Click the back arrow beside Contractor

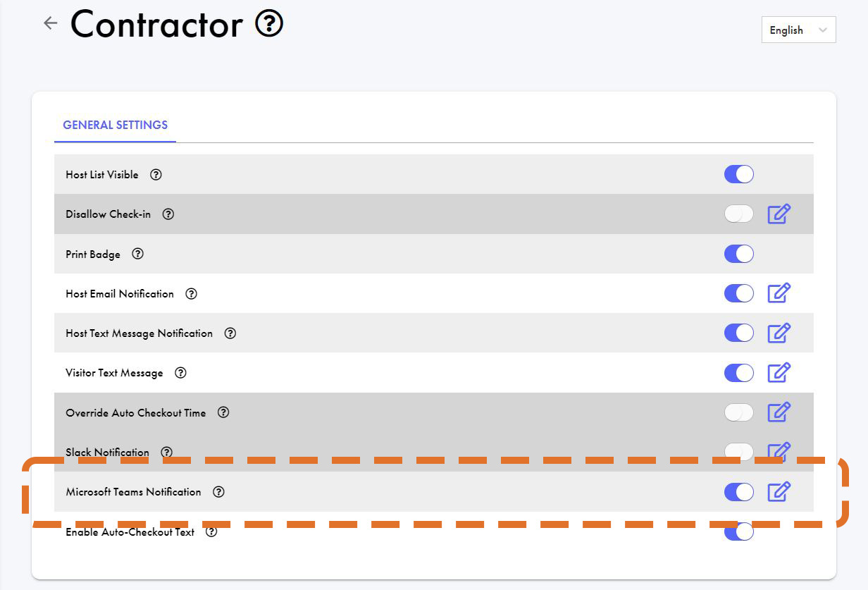50,23
